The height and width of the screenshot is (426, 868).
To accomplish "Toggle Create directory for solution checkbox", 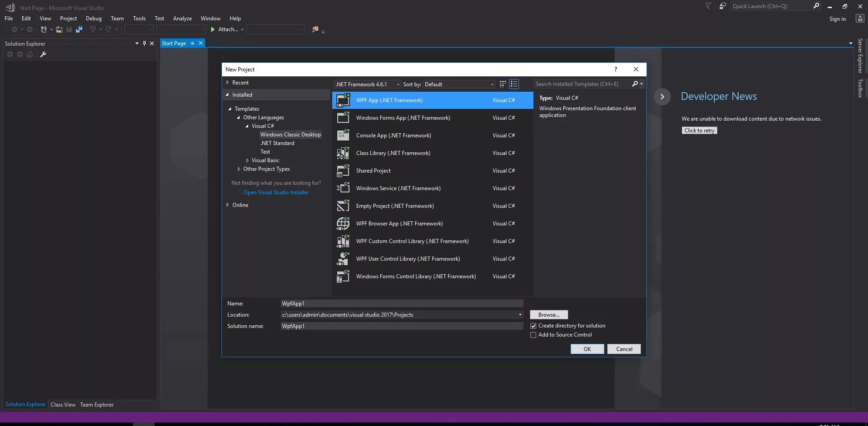I will click(533, 326).
